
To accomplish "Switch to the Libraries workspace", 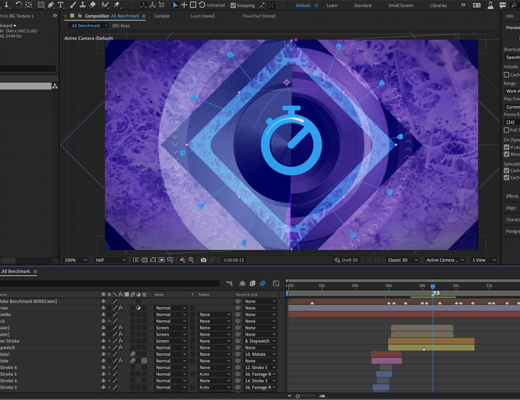I will (x=438, y=5).
